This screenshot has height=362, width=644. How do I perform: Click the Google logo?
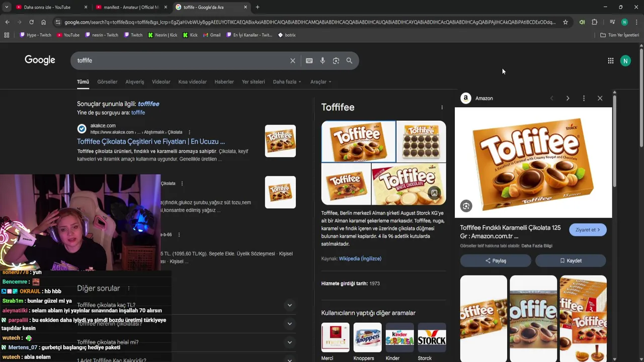[40, 60]
